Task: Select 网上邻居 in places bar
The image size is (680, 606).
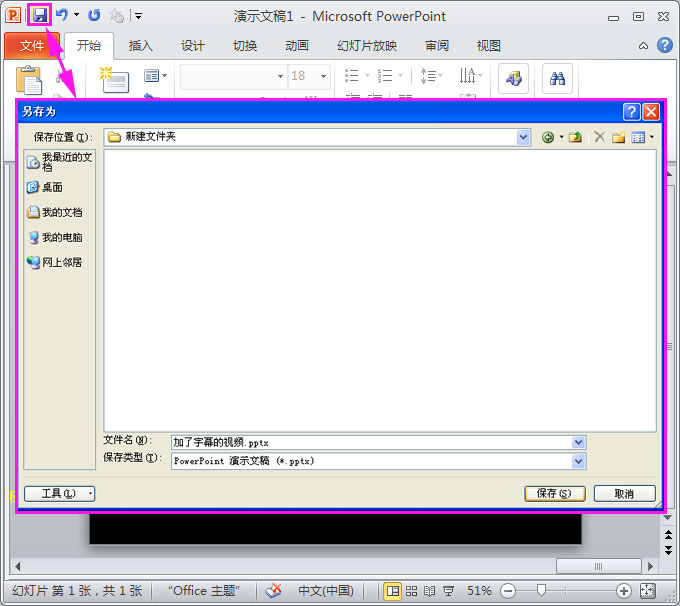Action: click(54, 262)
